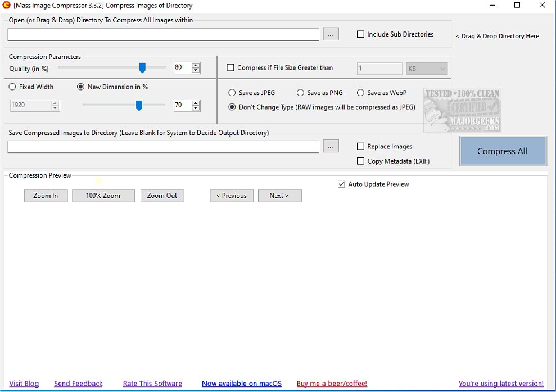This screenshot has height=392, width=556.
Task: Browse for a directory to compress
Action: click(331, 34)
